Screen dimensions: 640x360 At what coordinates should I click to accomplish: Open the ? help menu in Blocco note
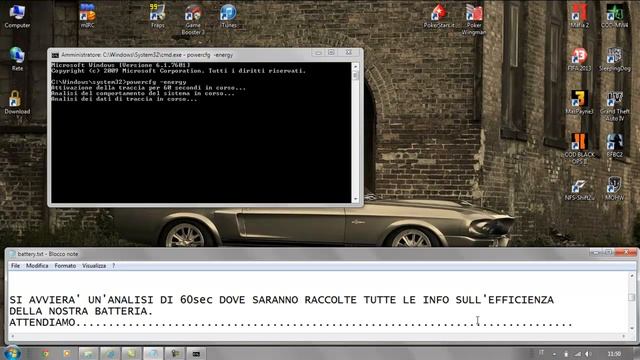pyautogui.click(x=113, y=266)
